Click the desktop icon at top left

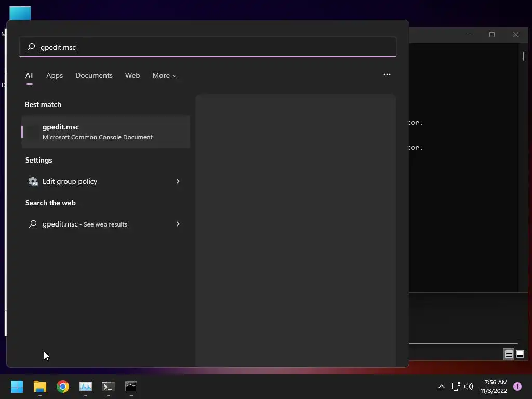coord(20,13)
